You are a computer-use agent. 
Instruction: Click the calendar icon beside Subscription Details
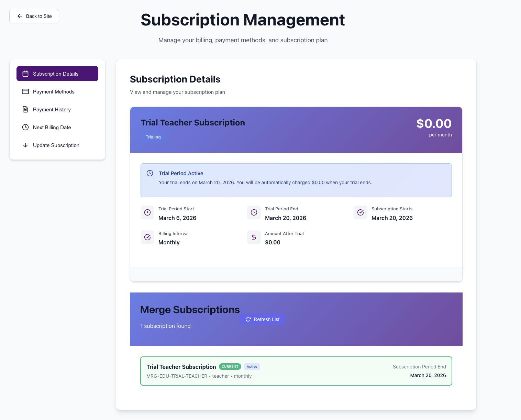[25, 74]
